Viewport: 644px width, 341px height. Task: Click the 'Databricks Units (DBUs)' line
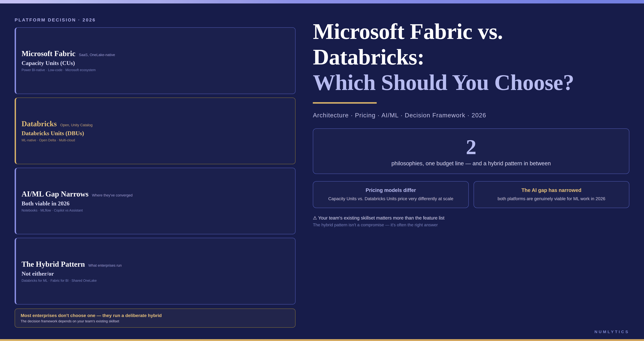tap(53, 133)
